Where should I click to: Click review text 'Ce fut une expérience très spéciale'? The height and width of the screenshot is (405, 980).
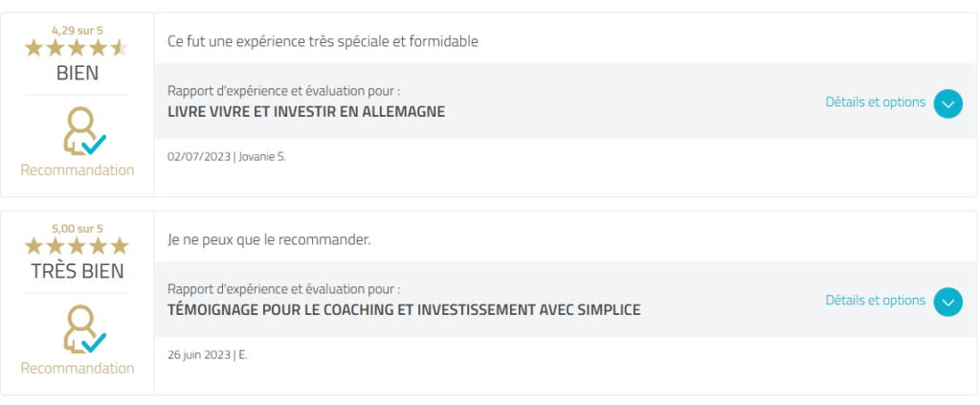click(323, 41)
